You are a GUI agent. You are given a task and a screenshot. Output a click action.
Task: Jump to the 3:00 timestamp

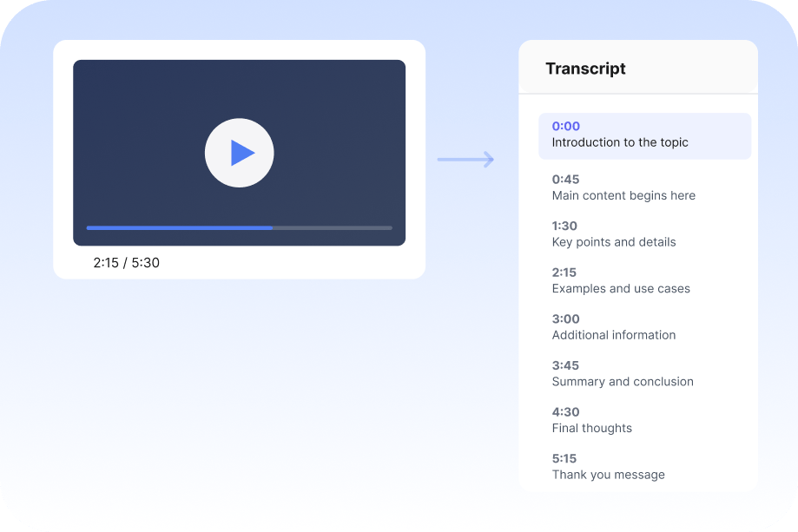[x=565, y=319]
